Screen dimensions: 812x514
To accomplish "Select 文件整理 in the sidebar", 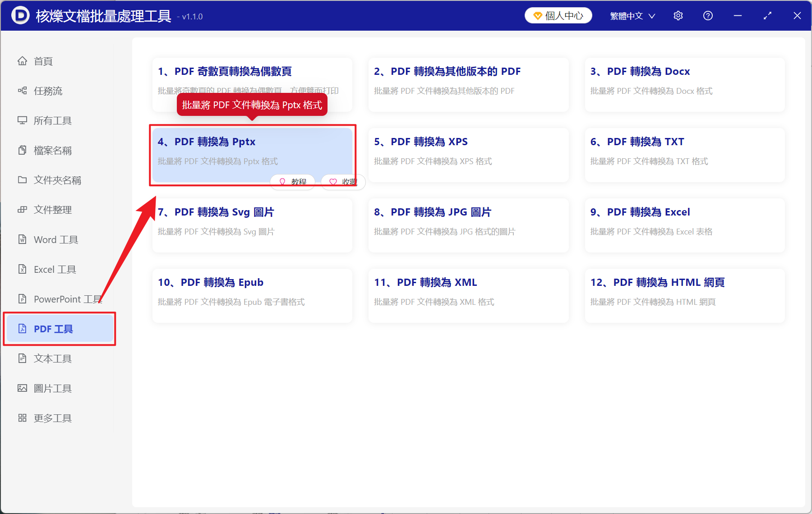I will coord(52,210).
